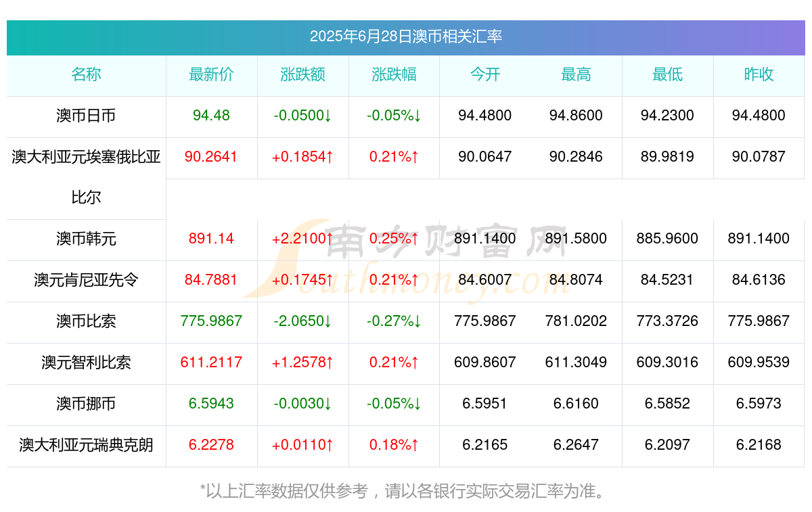Click the 最新价 column header

(x=211, y=74)
